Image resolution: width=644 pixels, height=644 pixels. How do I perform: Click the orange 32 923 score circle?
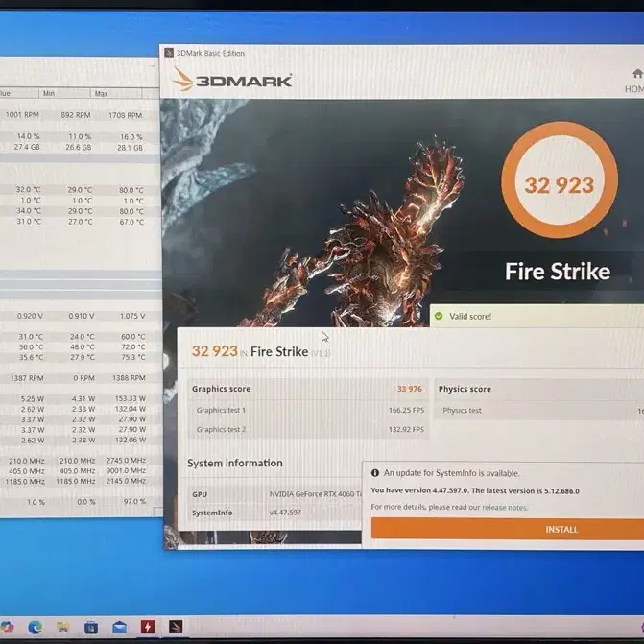tap(560, 179)
